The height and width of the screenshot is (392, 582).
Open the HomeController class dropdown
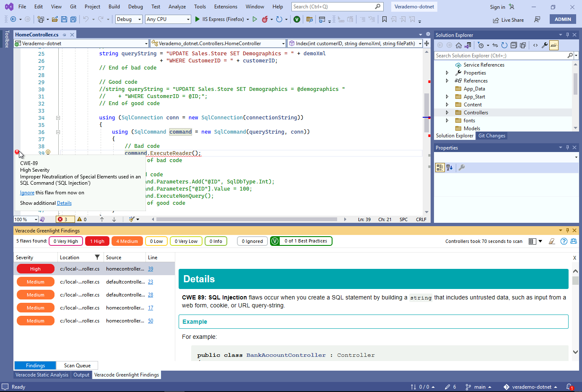(218, 44)
